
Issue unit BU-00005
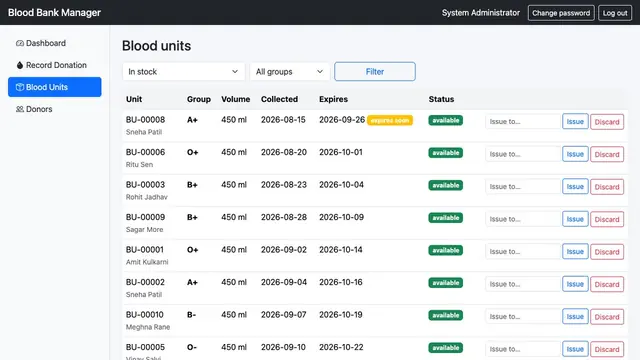pos(575,349)
